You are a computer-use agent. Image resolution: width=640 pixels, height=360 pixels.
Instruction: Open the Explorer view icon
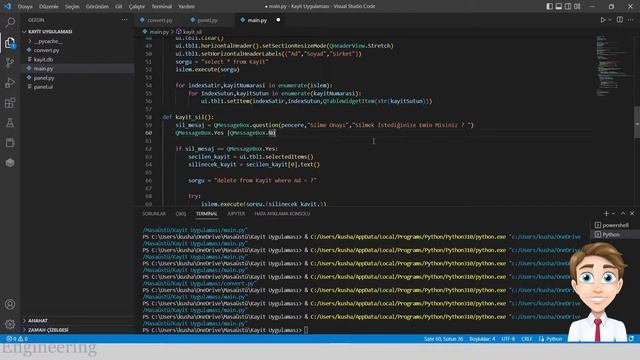pos(10,42)
